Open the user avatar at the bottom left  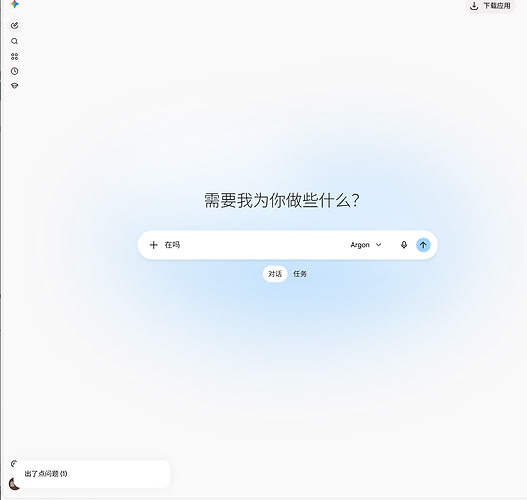coord(13,484)
